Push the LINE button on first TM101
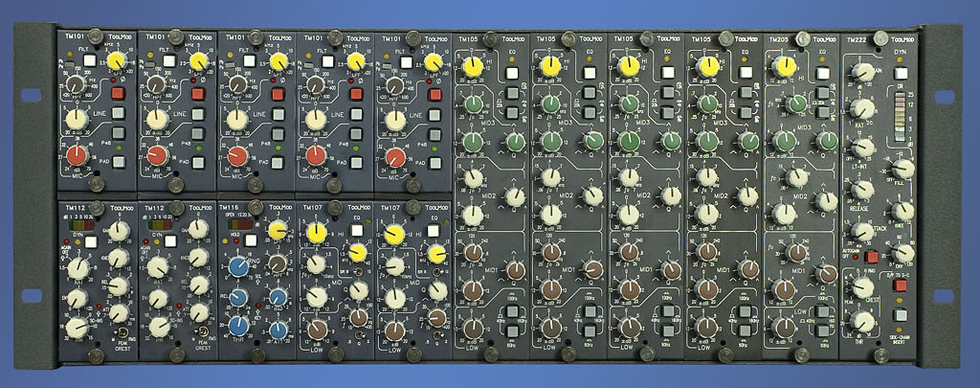980x388 pixels. 118,114
